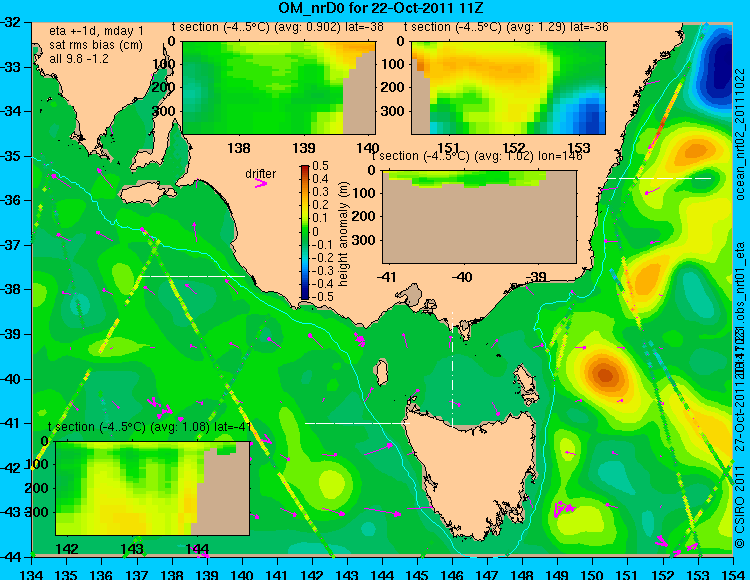The width and height of the screenshot is (750, 580).
Task: Click the height anomaly color bar
Action: click(x=305, y=232)
